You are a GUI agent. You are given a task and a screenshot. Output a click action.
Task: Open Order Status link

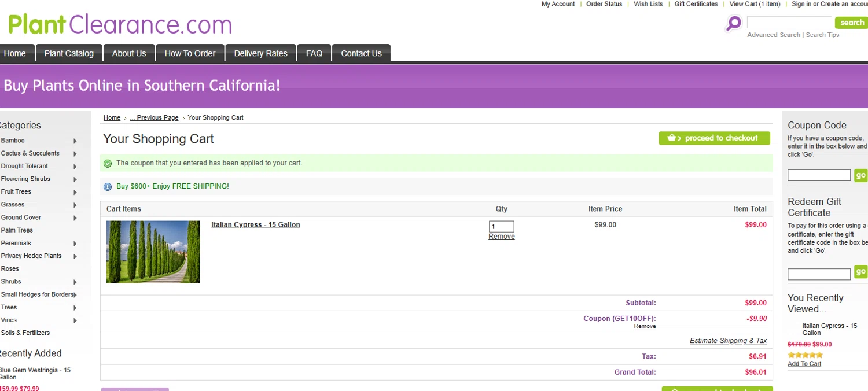click(x=604, y=4)
